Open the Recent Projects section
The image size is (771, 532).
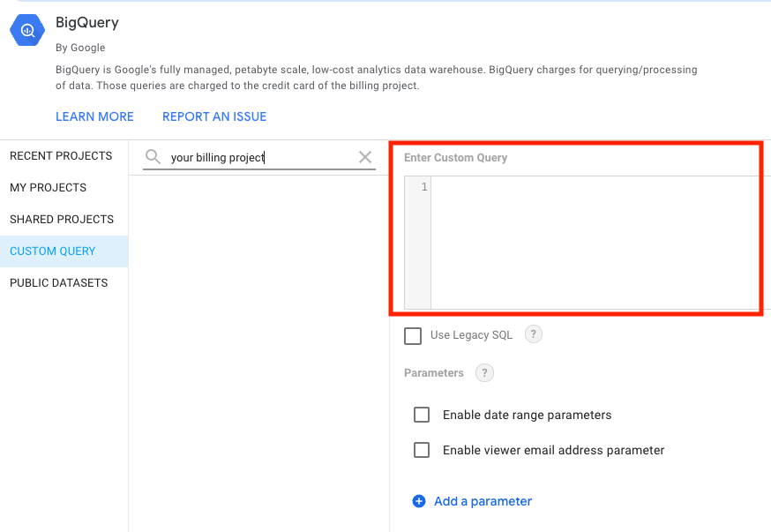(61, 156)
